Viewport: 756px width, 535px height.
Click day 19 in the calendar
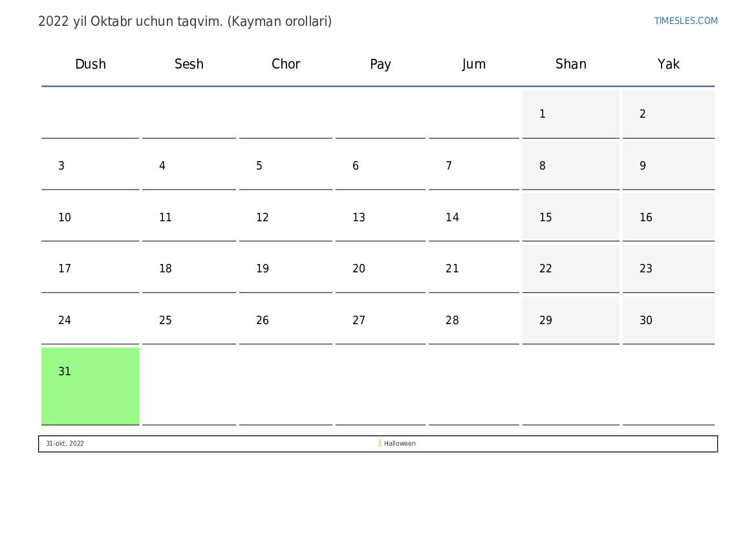point(285,268)
